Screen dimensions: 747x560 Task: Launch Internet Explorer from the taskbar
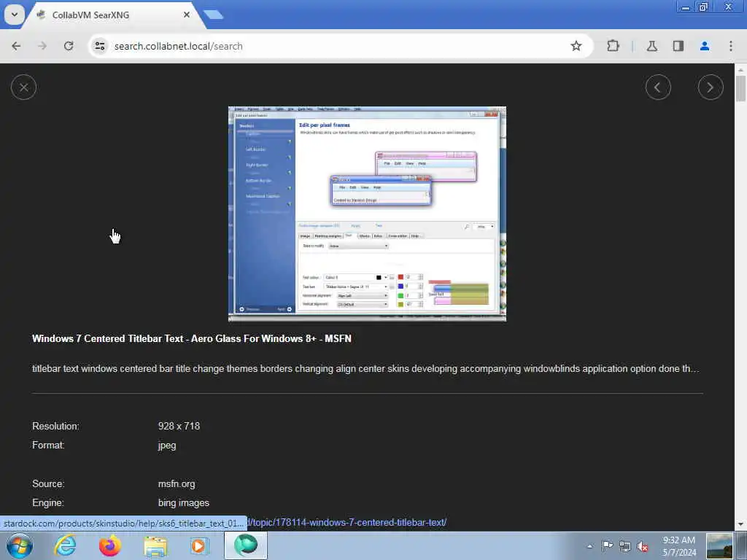click(65, 545)
